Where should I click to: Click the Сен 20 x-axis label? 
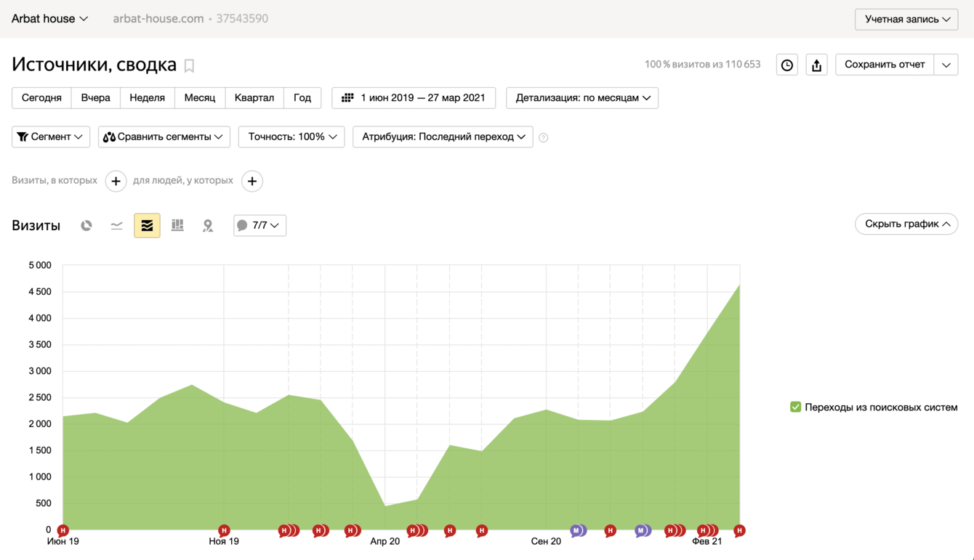pos(546,542)
